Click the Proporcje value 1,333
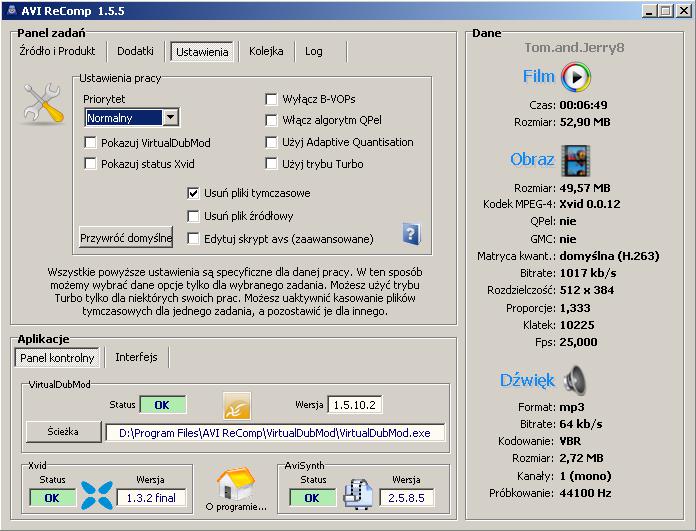Image resolution: width=696 pixels, height=531 pixels. click(x=575, y=308)
